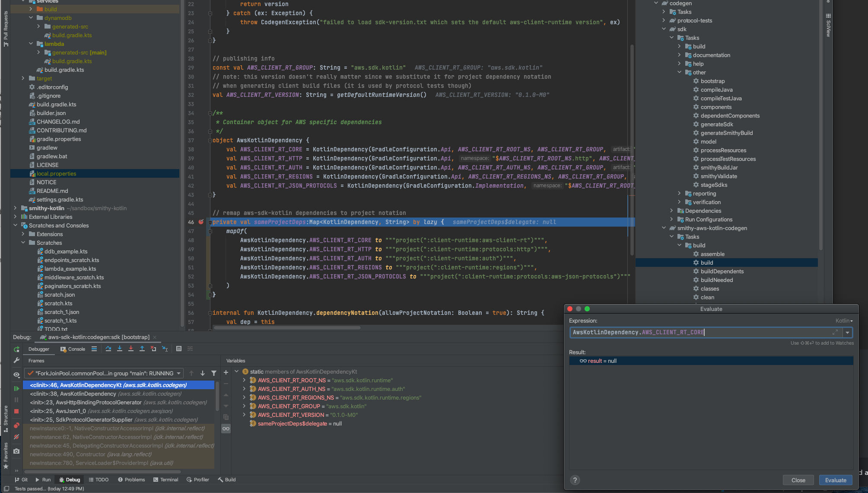Click the Evaluate button
Viewport: 868px width, 493px height.
tap(835, 480)
